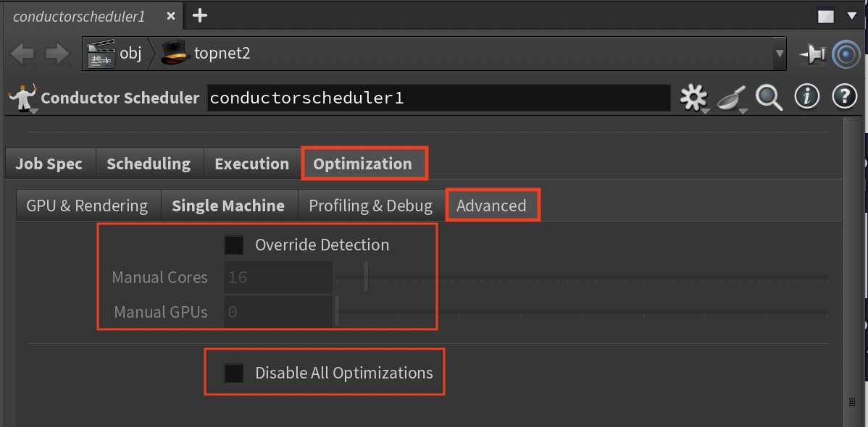Viewport: 868px width, 427px height.
Task: Maximize the pane with the square icon
Action: coord(826,17)
